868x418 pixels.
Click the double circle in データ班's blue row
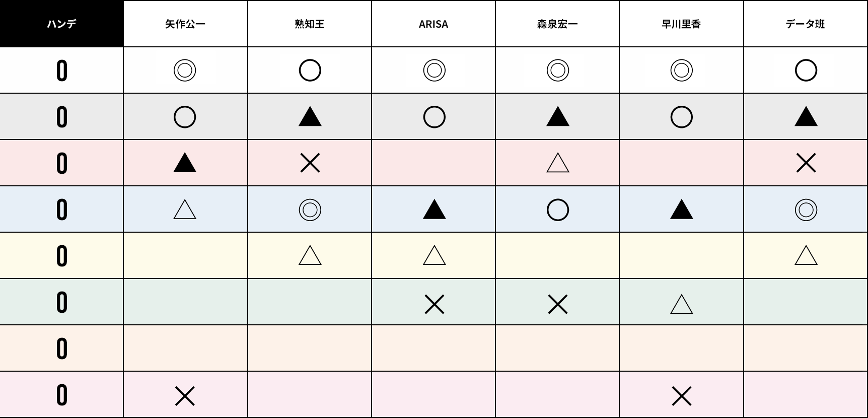pyautogui.click(x=806, y=210)
